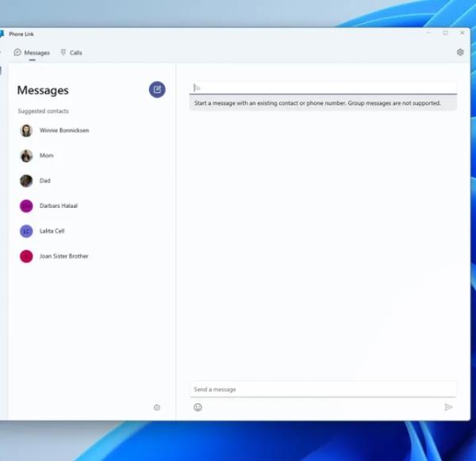Maximize the Phone Link window

[445, 33]
